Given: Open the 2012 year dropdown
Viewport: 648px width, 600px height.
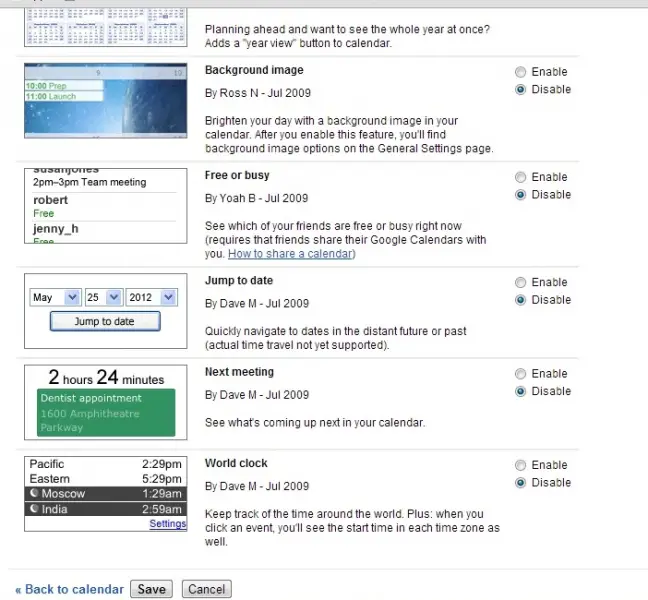Looking at the screenshot, I should pyautogui.click(x=152, y=298).
